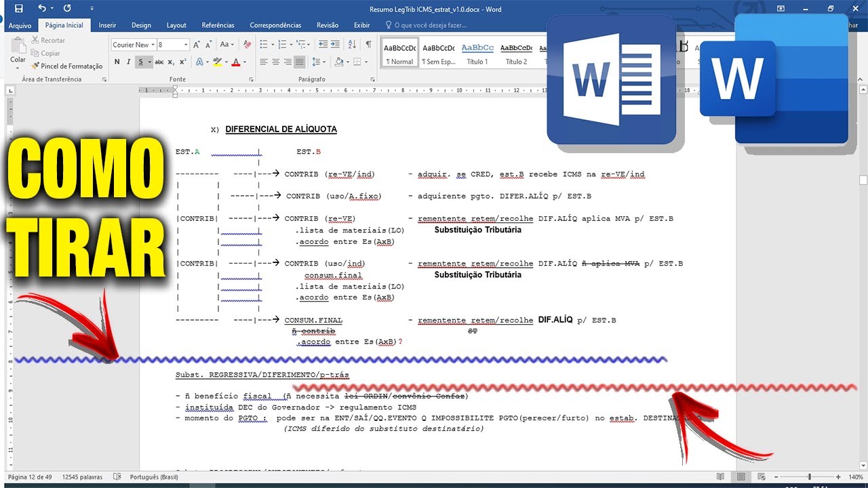Apply the Normal style
This screenshot has height=488, width=868.
[399, 54]
